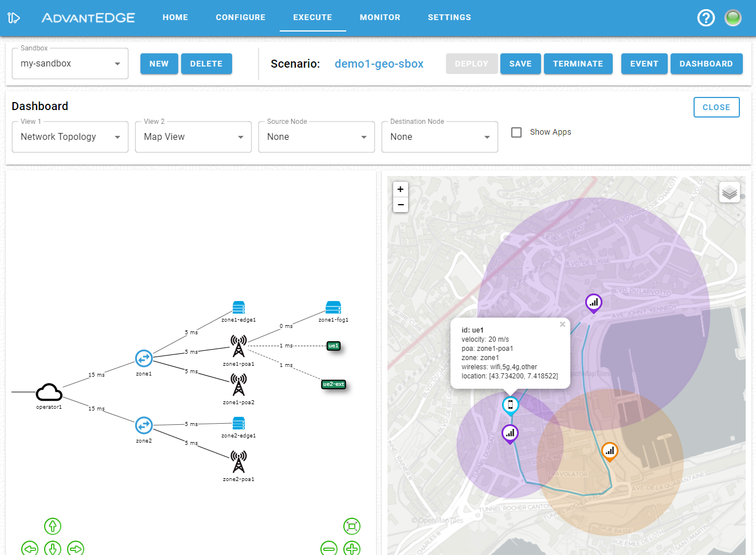
Task: Select the zone1-poa2 antenna node
Action: [238, 385]
